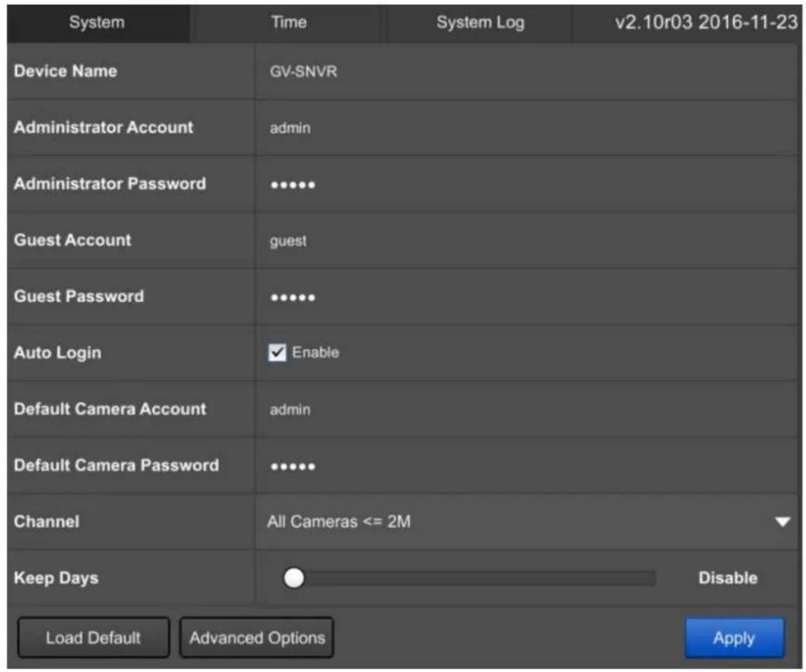Switch to the System tab
Image resolution: width=806 pixels, height=672 pixels.
pyautogui.click(x=98, y=23)
